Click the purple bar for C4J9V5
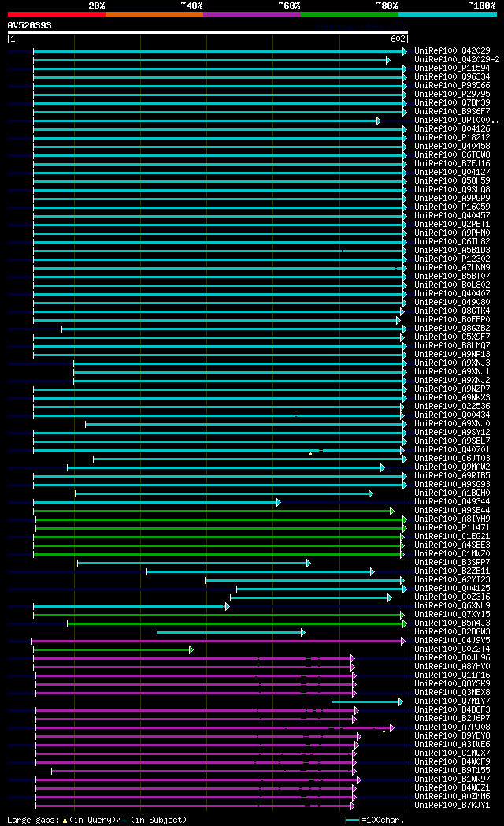The image size is (504, 826). [x=218, y=641]
